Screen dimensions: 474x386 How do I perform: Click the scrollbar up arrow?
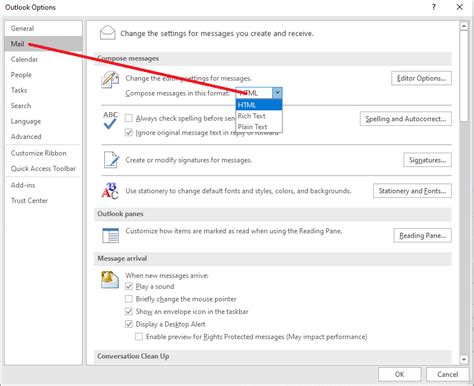[464, 26]
